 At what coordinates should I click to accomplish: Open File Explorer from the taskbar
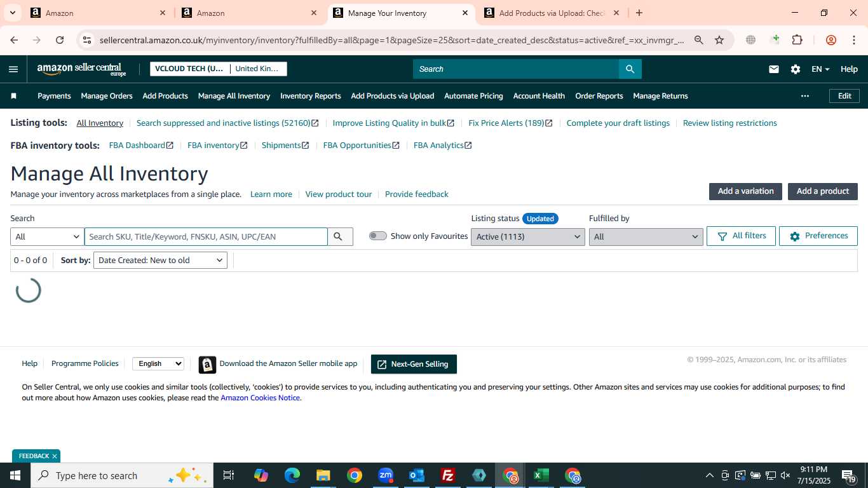pyautogui.click(x=323, y=475)
